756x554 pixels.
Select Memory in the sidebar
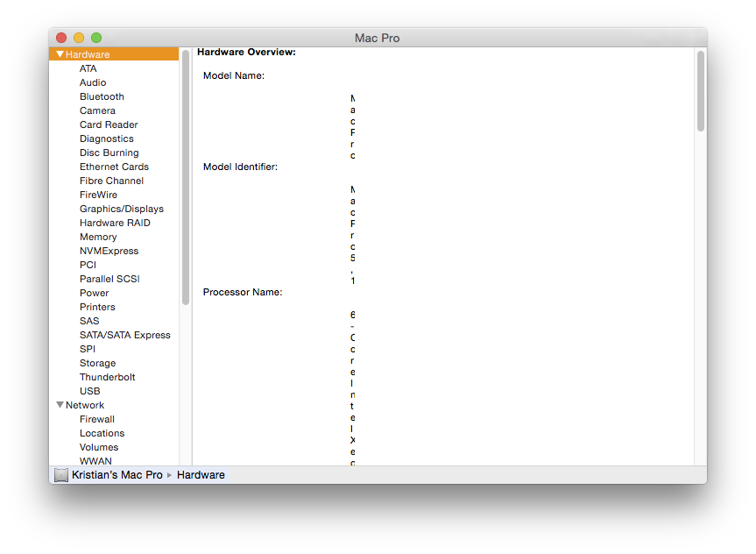(x=98, y=237)
